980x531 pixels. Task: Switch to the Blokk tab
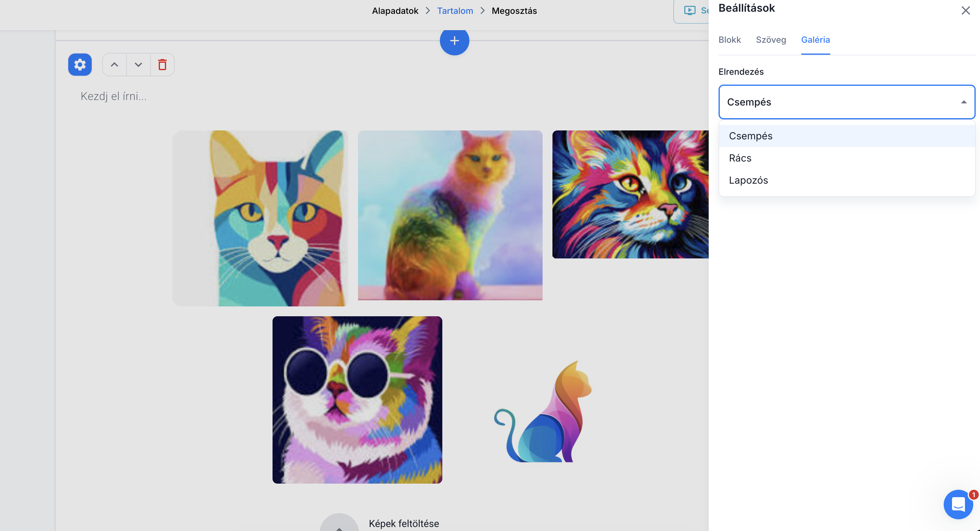coord(729,40)
